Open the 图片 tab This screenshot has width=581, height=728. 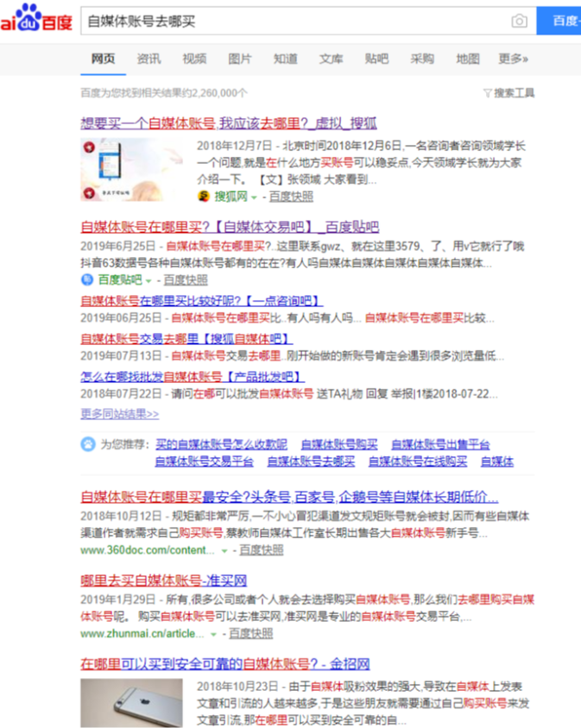(x=240, y=59)
